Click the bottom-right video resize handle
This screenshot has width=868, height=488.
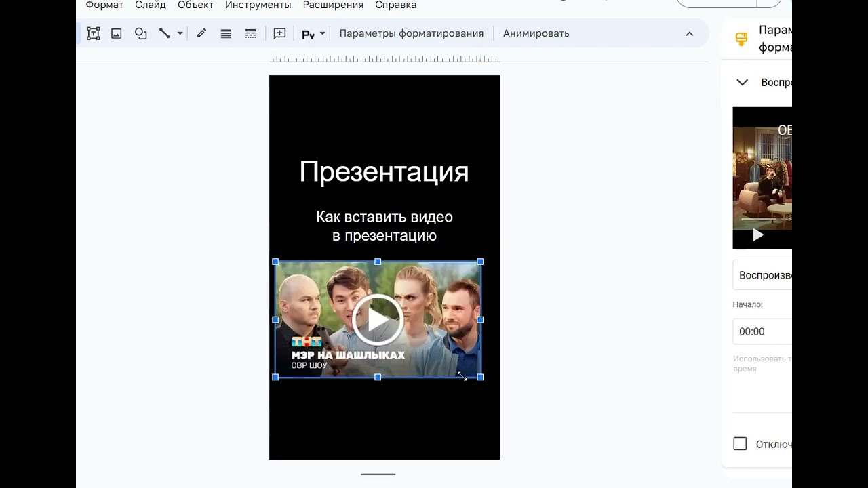[480, 377]
